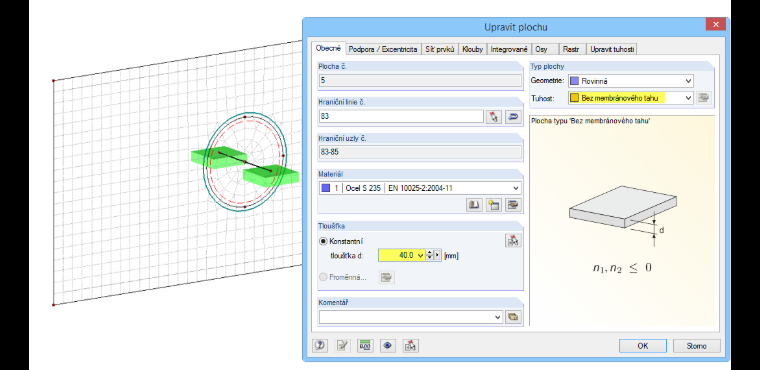Click the Plocha č. field
Screen dimensions: 760x370
point(420,80)
